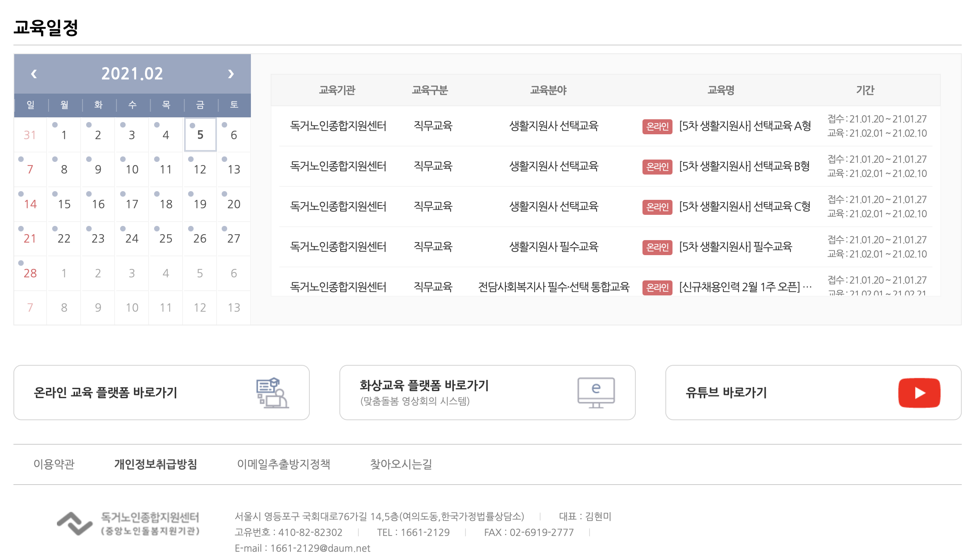Open 찾아오시는길 footer link
Screen dimensions: 972x560
(x=401, y=464)
